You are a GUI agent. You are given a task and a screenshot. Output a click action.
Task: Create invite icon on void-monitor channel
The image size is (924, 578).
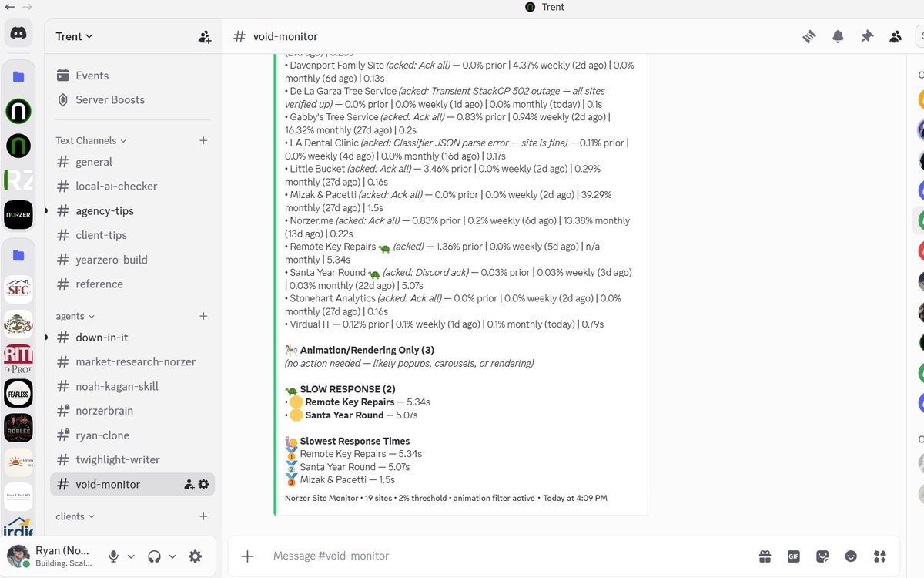coord(189,484)
